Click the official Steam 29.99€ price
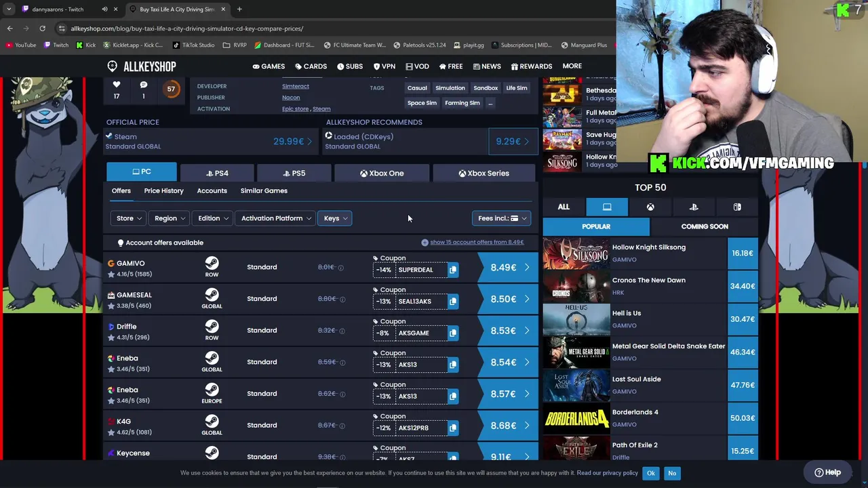The width and height of the screenshot is (868, 488). click(x=292, y=142)
